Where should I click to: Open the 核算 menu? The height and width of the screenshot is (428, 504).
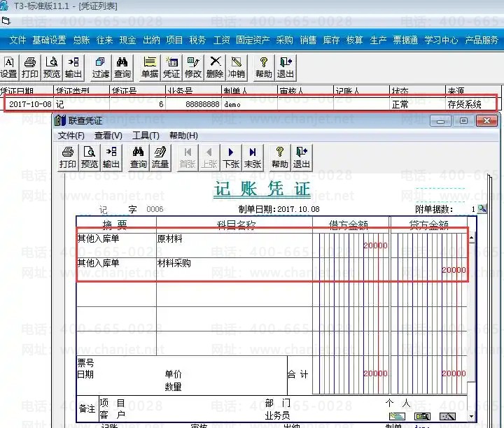[x=354, y=40]
